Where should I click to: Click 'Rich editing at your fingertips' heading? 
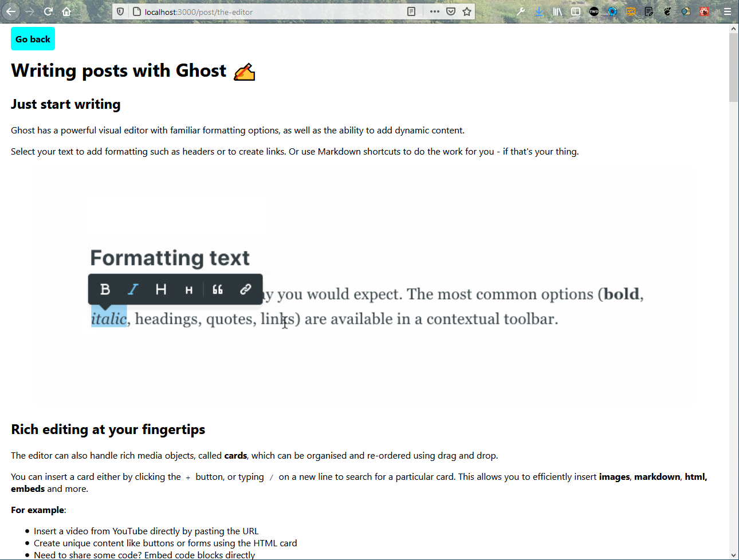(108, 429)
